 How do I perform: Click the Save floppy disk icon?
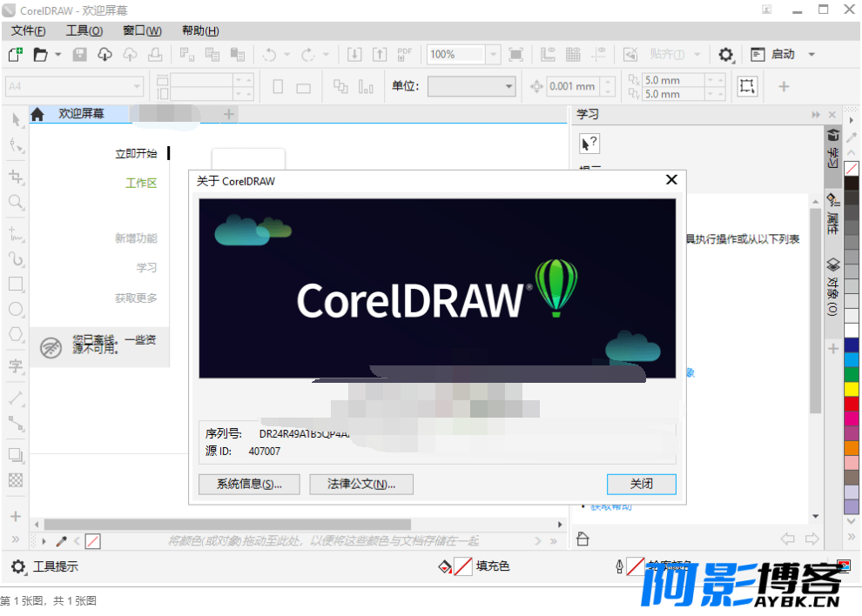[x=80, y=55]
